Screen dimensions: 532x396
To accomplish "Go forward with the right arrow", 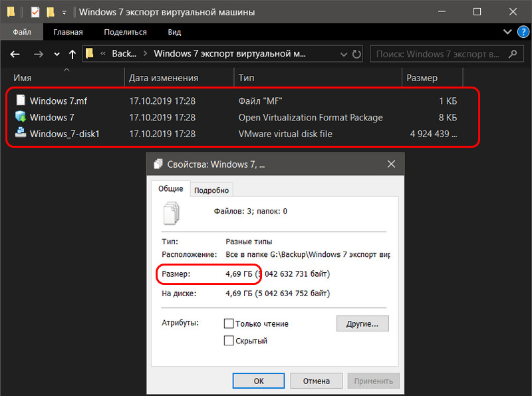I will [x=39, y=54].
